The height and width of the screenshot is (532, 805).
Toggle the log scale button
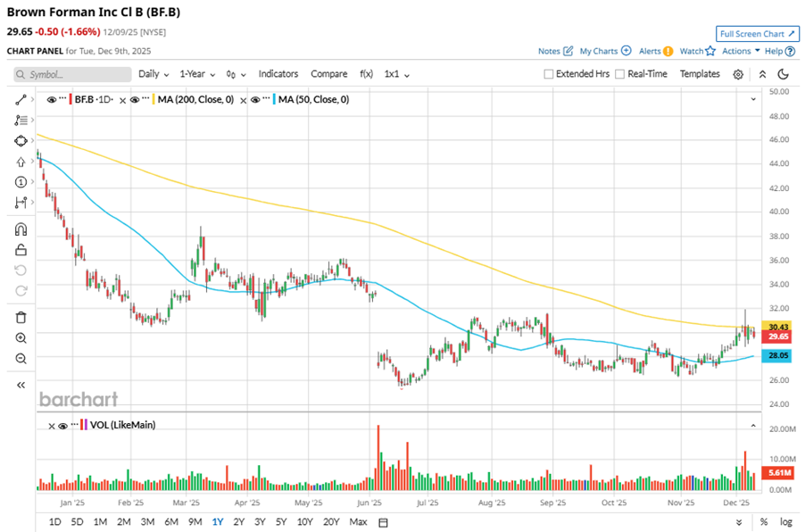pyautogui.click(x=785, y=522)
